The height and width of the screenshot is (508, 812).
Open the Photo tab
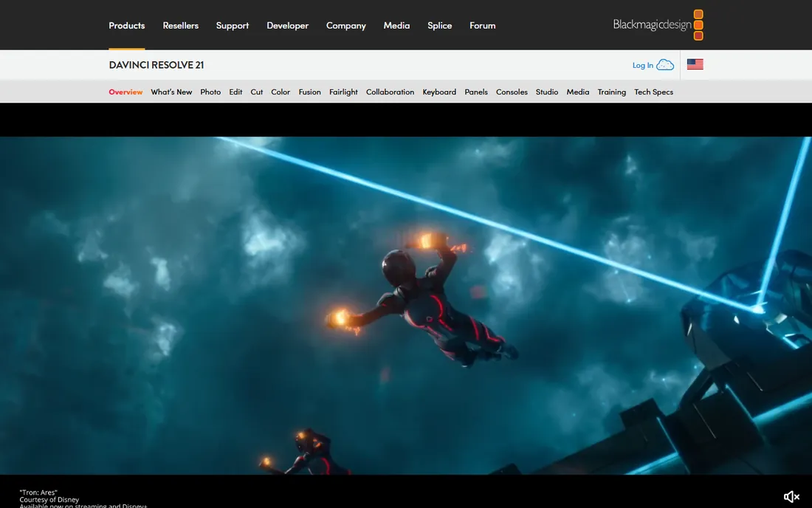(x=210, y=92)
